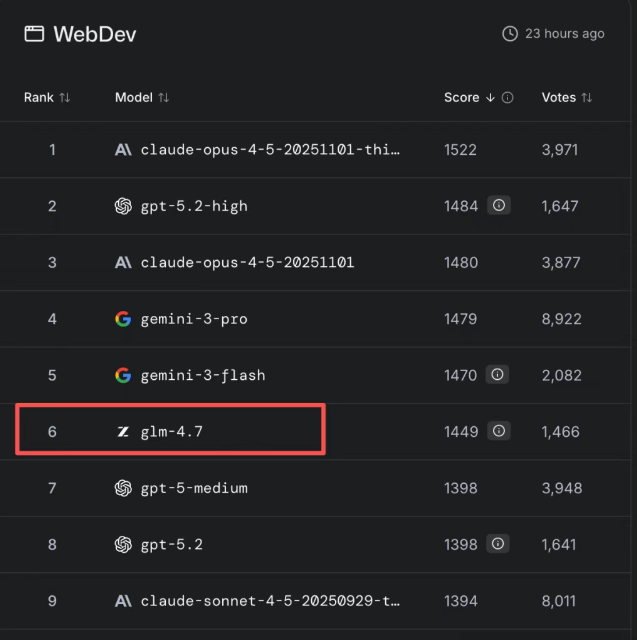Open the gpt-5.2-high model entry
637x640 pixels.
click(194, 206)
